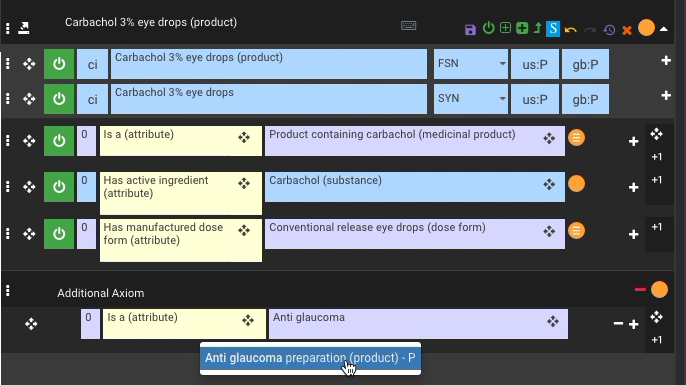This screenshot has width=686, height=385.
Task: Collapse the concept panel with white triangle
Action: click(664, 29)
